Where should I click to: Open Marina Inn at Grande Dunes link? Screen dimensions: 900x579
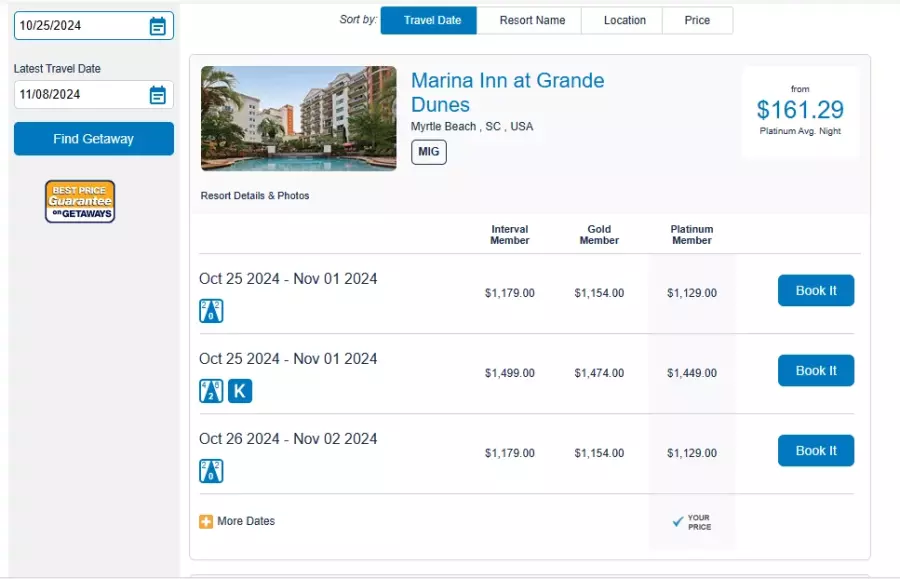pyautogui.click(x=507, y=92)
